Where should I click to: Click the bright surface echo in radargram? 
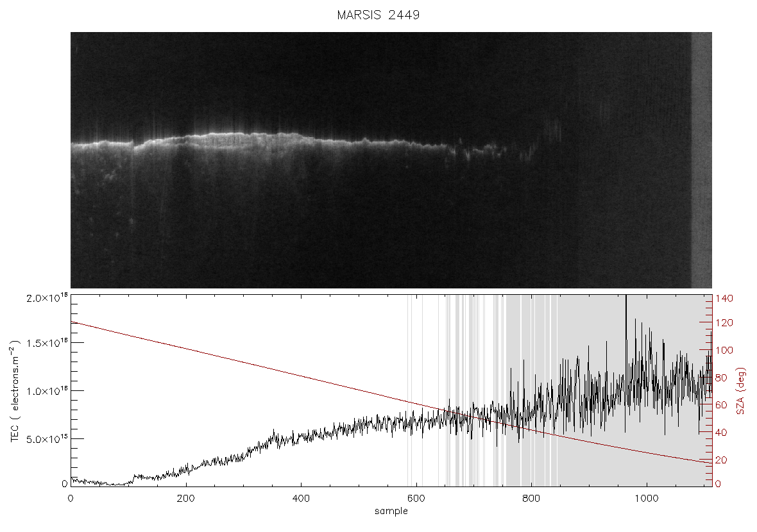[x=241, y=136]
